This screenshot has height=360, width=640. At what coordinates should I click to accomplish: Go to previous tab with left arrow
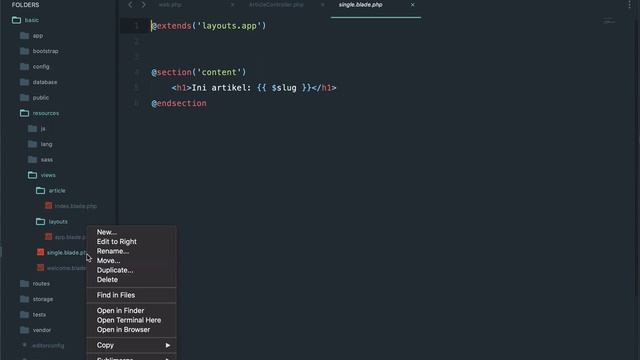pyautogui.click(x=130, y=5)
